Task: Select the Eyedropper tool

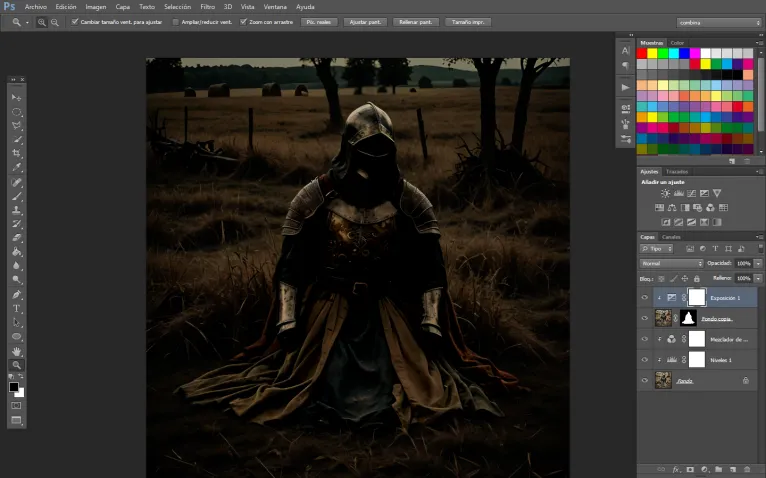Action: 16,167
